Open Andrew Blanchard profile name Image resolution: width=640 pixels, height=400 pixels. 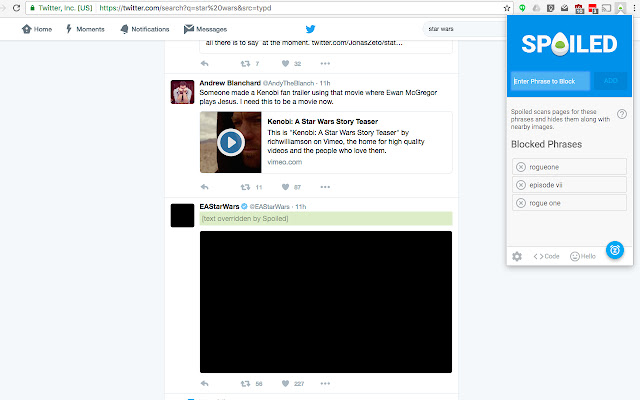point(230,83)
